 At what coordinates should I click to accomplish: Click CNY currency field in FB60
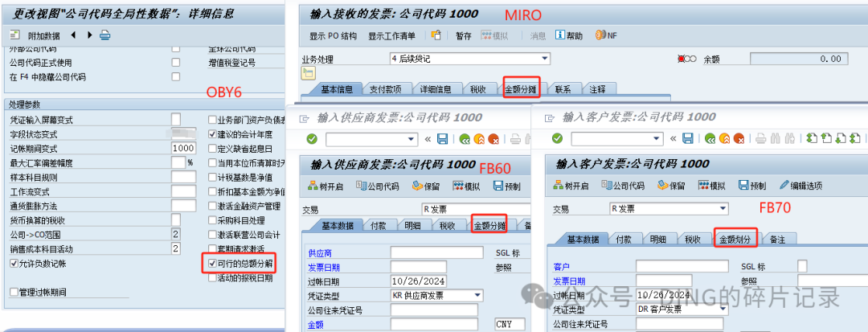tap(510, 324)
